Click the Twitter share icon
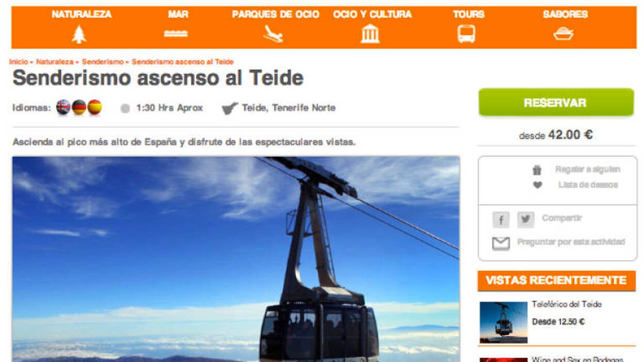This screenshot has height=362, width=644. click(x=525, y=220)
